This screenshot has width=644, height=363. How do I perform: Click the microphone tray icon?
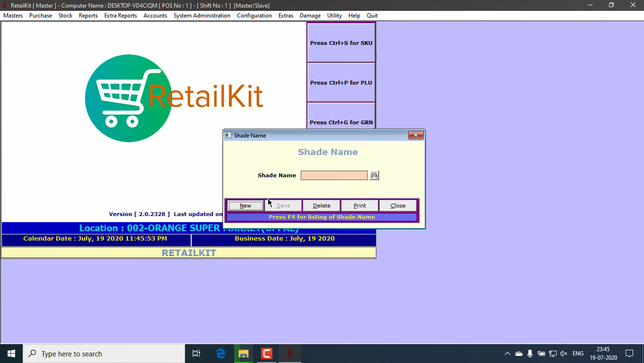click(x=530, y=354)
